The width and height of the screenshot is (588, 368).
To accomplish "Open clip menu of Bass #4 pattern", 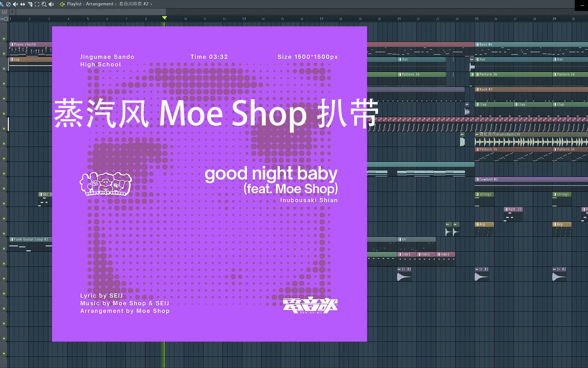I will [x=477, y=45].
